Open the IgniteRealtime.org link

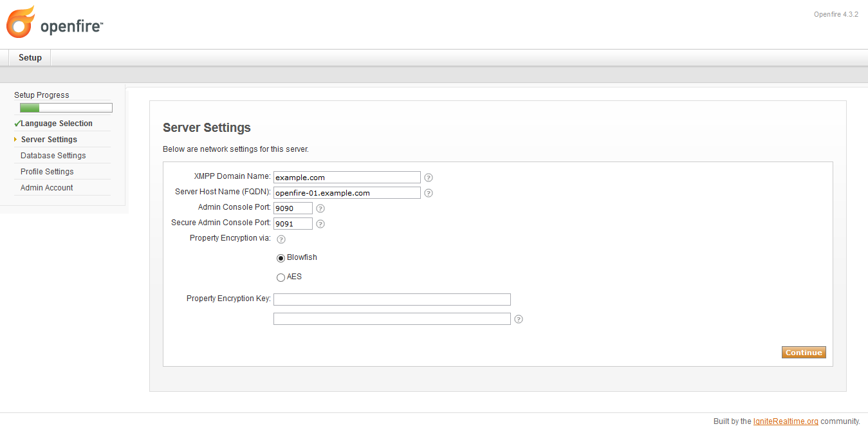point(786,421)
